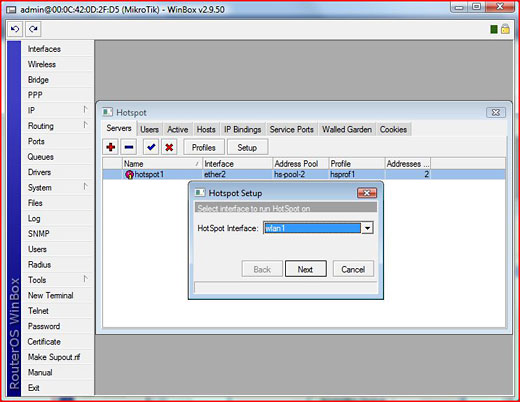Expand the System submenu
The image size is (520, 402).
(x=85, y=187)
